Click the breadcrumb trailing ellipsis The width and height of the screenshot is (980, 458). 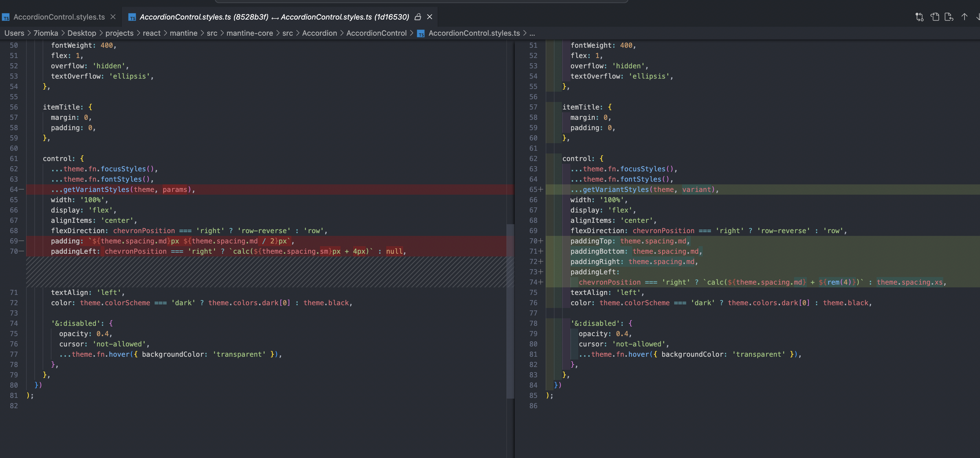click(532, 33)
